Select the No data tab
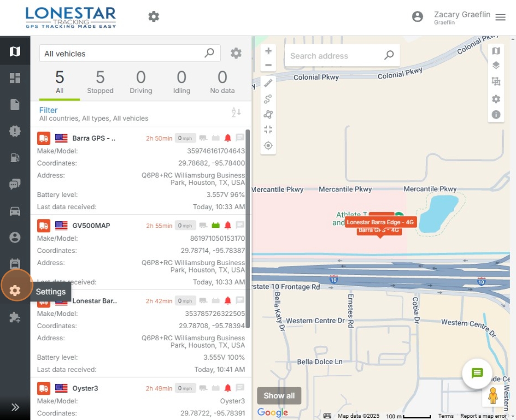This screenshot has width=516, height=420. [223, 83]
